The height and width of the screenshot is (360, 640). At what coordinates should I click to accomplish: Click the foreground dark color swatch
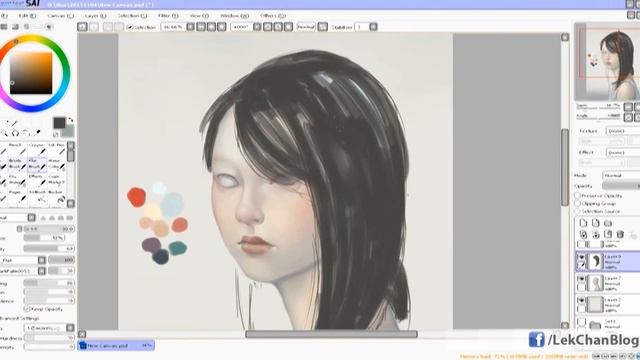coord(59,123)
